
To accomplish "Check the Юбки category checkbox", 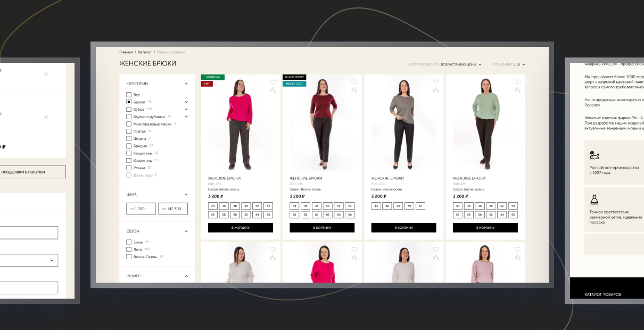I will (129, 109).
